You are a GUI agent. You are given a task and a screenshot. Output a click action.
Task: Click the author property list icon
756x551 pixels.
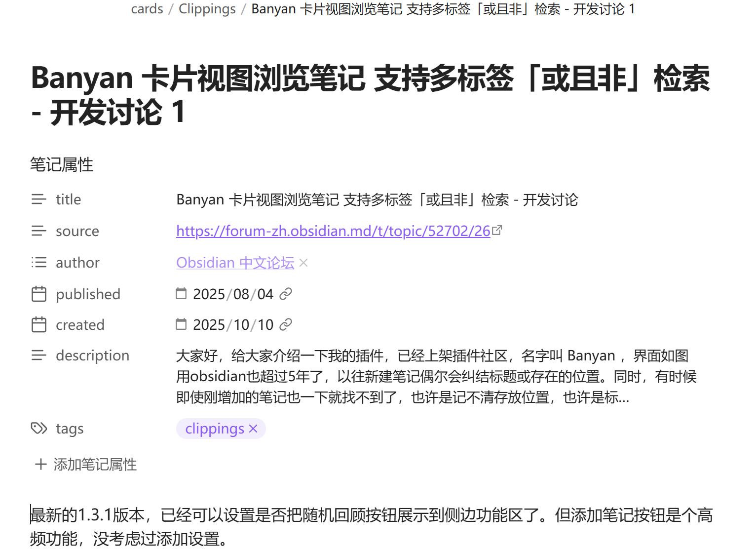[x=38, y=263]
